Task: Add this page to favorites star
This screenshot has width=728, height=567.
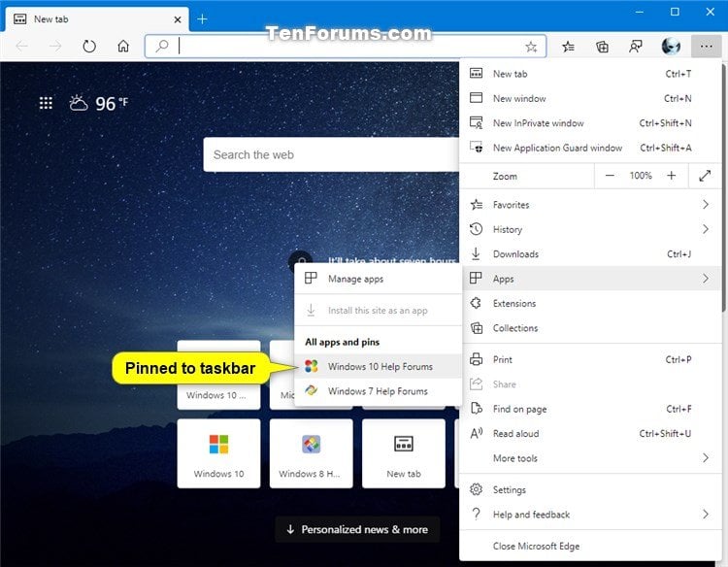Action: 531,47
